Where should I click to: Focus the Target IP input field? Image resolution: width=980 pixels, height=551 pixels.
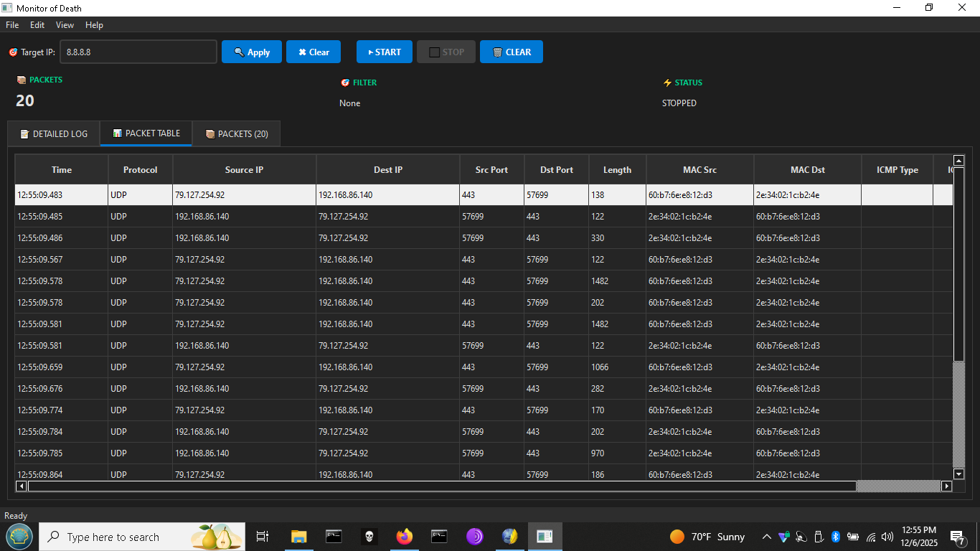(x=138, y=52)
